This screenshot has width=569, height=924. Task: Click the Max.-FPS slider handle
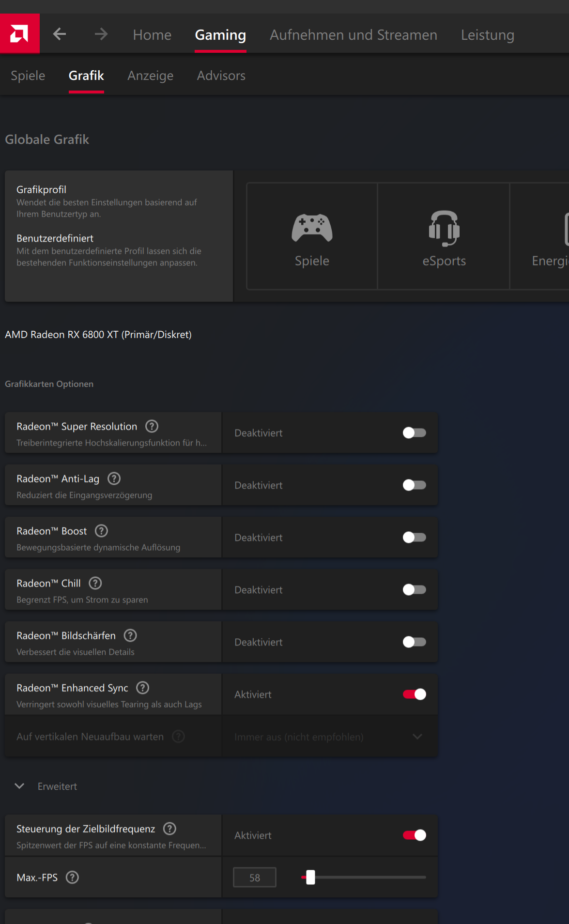[311, 877]
